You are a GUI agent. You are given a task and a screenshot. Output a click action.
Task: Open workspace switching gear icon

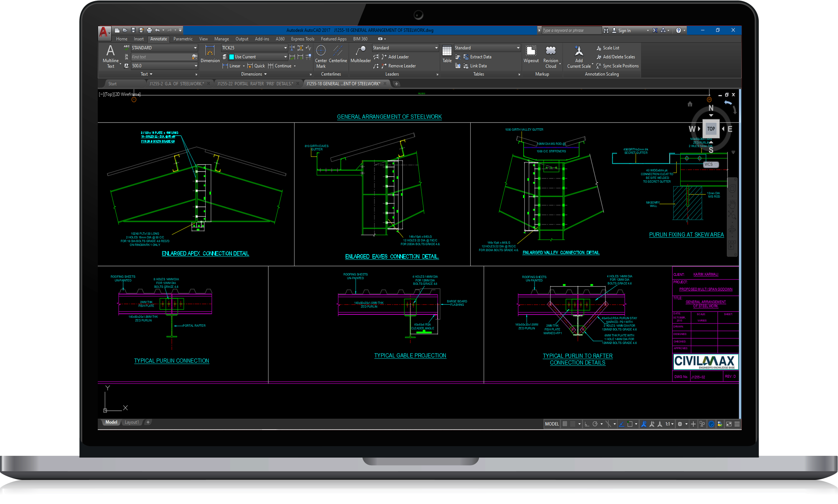pyautogui.click(x=680, y=424)
